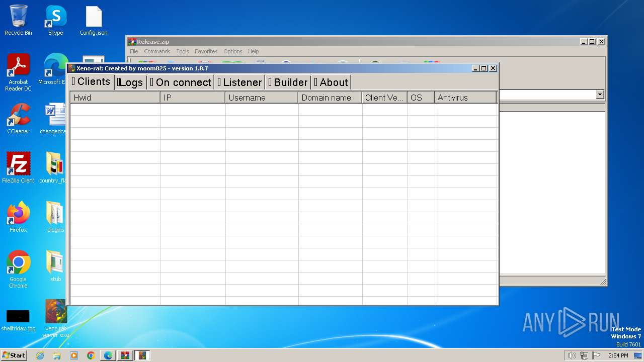Expand the WinRAR address bar dropdown
644x362 pixels.
tap(600, 95)
